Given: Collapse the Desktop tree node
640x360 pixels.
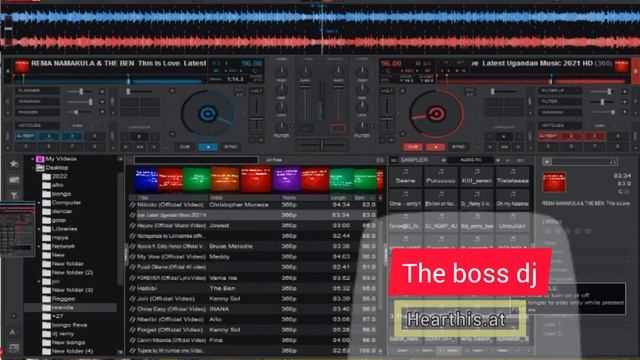Looking at the screenshot, I should click(x=33, y=168).
